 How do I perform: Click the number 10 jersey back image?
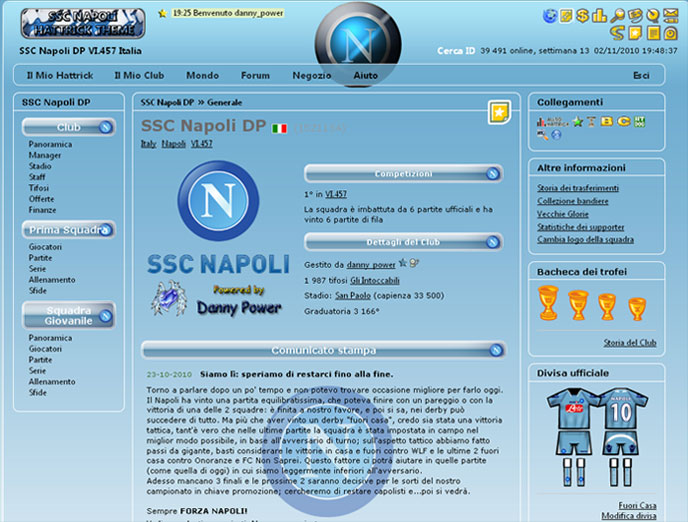(x=621, y=410)
